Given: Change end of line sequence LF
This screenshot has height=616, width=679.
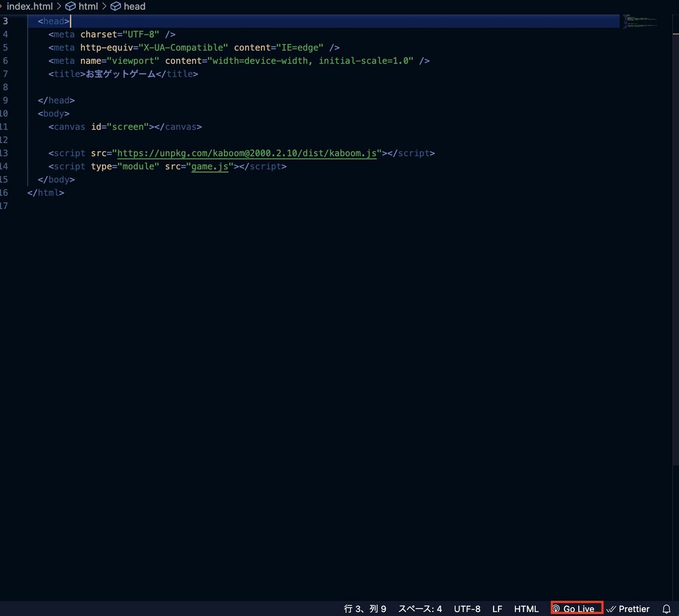Looking at the screenshot, I should [497, 609].
